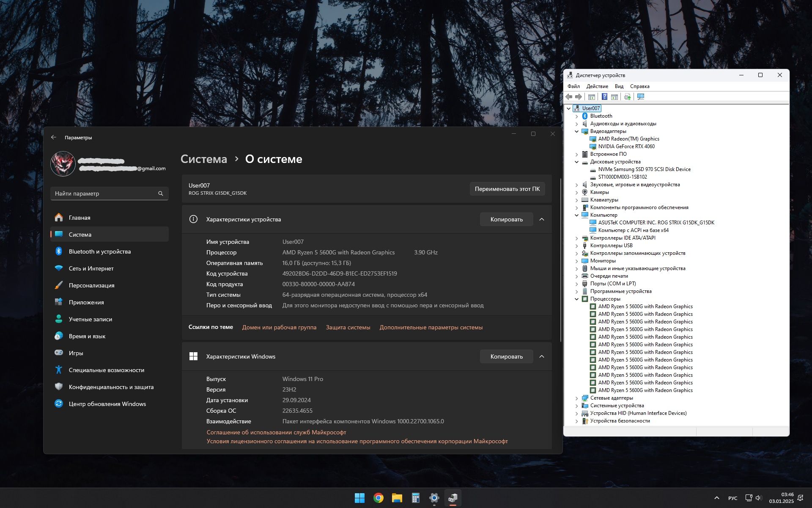
Task: Open Специальные возможности settings section
Action: (x=110, y=370)
